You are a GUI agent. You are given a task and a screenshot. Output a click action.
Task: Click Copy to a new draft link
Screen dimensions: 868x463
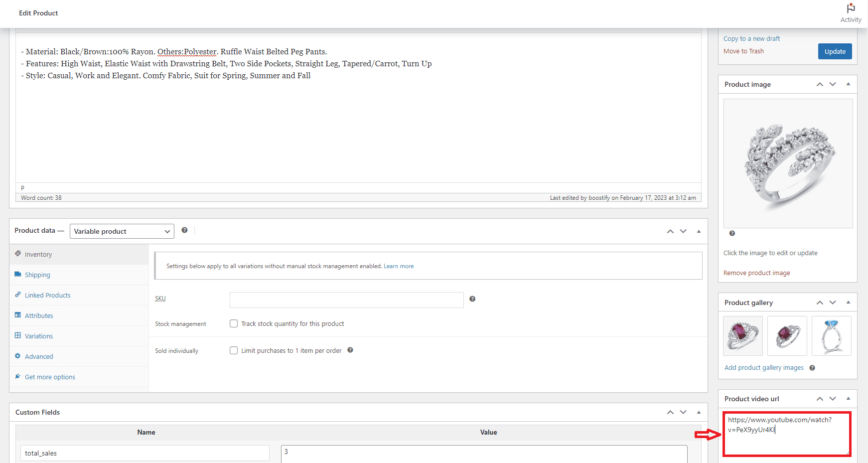(x=751, y=38)
